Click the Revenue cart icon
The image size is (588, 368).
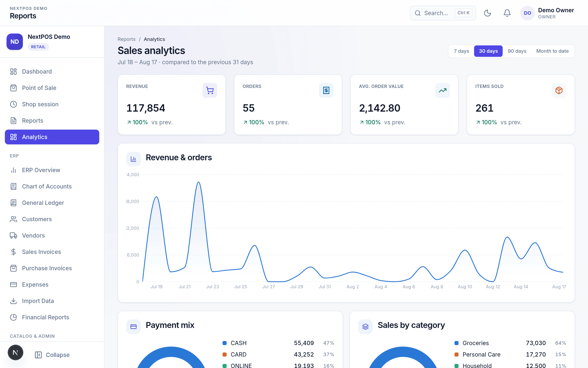pos(210,90)
